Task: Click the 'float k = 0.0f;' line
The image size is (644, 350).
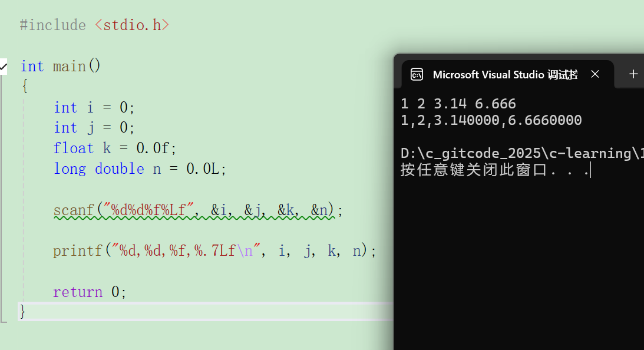Action: (114, 148)
